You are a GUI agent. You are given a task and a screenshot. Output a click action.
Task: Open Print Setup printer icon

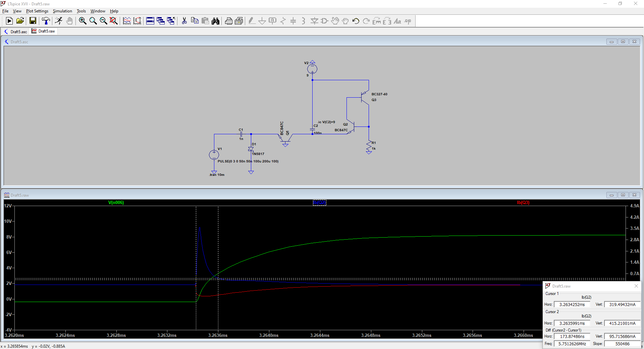point(228,21)
